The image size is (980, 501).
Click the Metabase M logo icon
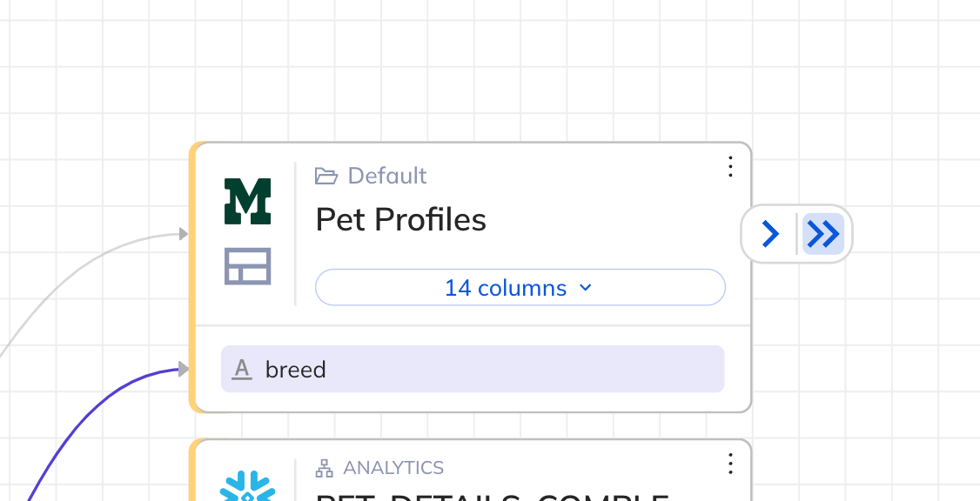click(x=248, y=201)
